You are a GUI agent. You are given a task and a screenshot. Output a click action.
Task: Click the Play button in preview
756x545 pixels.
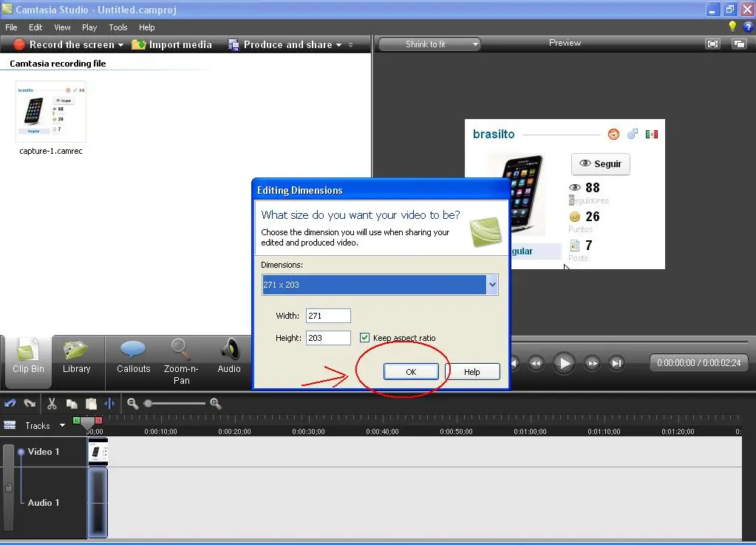pos(564,362)
